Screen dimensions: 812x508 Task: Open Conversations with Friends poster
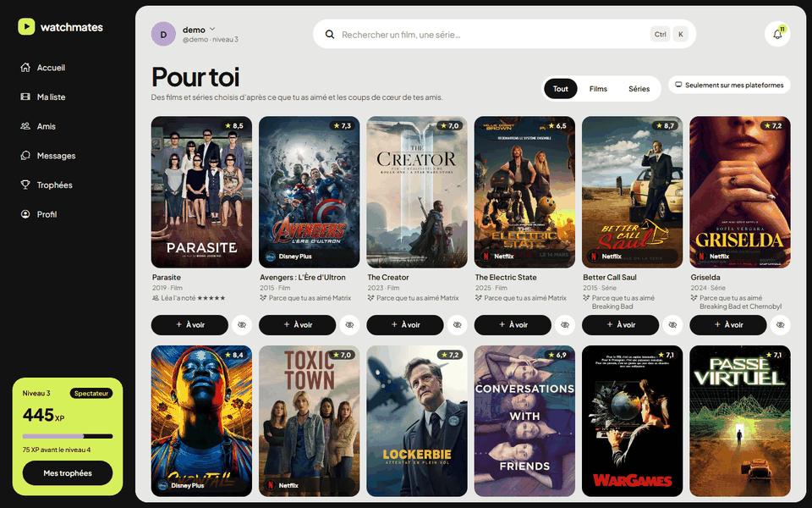524,421
